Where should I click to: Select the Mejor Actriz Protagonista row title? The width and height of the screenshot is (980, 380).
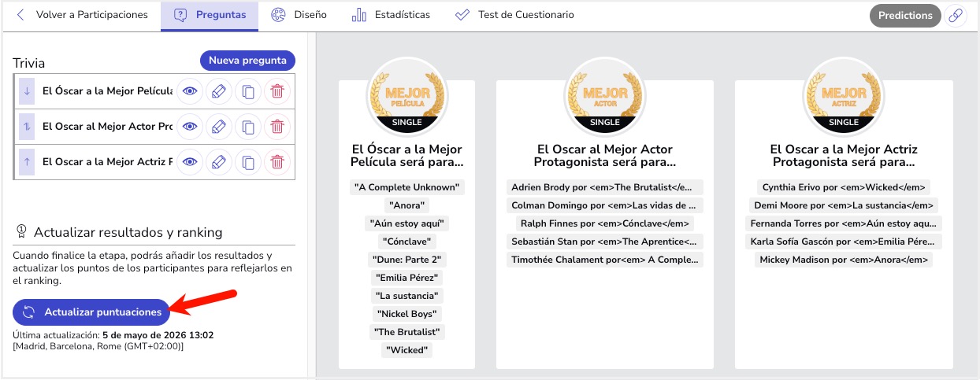click(107, 162)
